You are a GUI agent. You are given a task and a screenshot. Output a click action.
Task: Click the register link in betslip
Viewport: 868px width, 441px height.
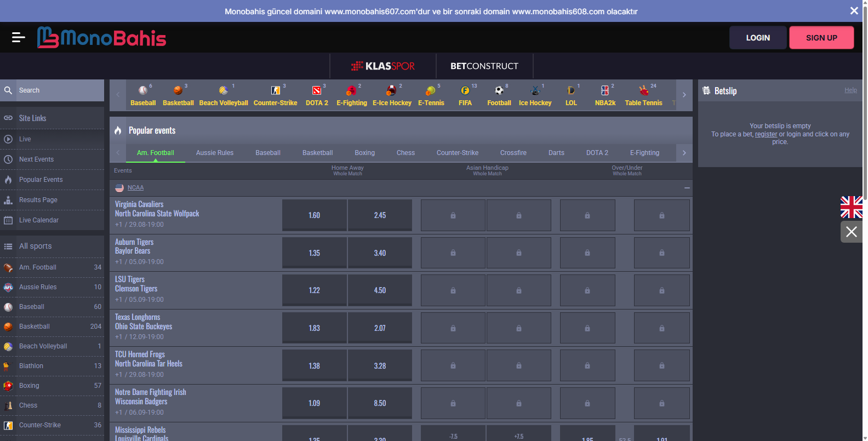click(766, 134)
